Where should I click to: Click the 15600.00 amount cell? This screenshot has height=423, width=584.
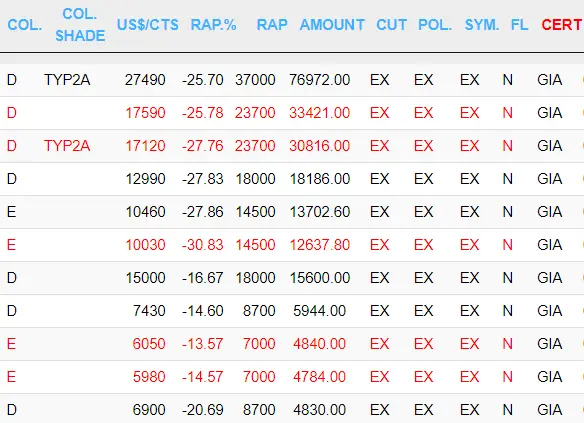tap(320, 278)
